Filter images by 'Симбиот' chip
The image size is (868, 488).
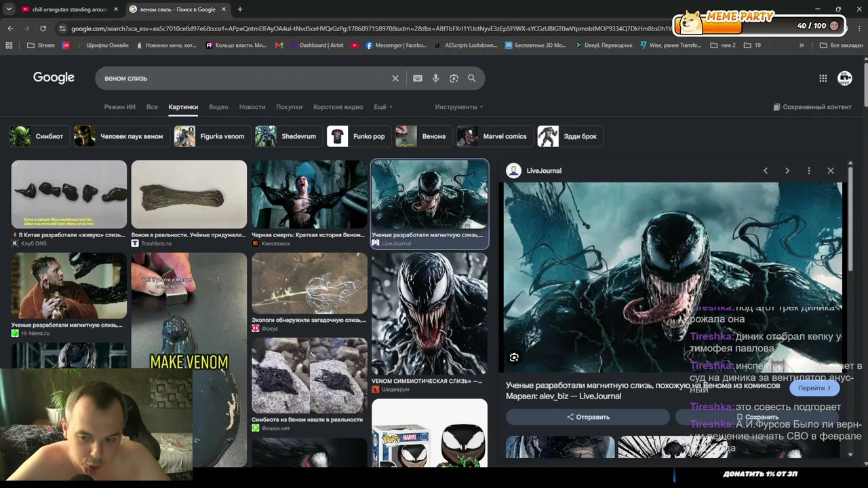(x=38, y=136)
